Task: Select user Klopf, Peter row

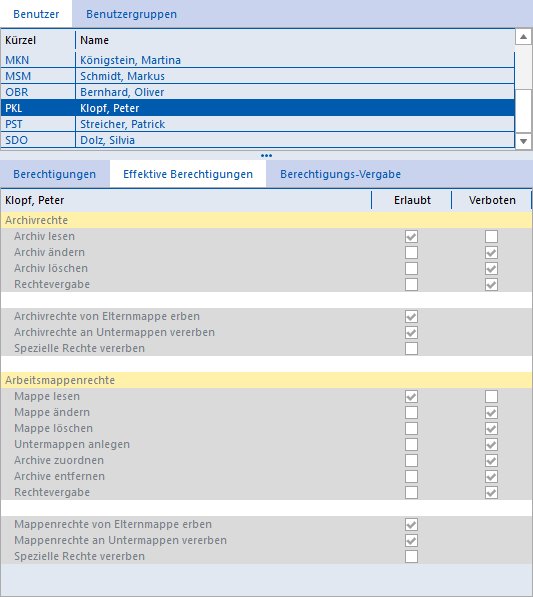Action: click(x=257, y=108)
